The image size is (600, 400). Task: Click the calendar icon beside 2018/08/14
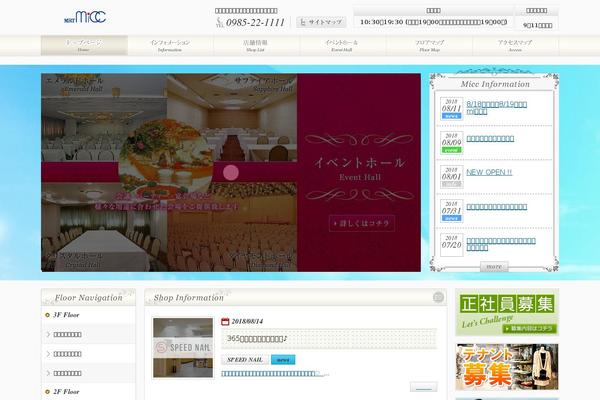pos(225,322)
